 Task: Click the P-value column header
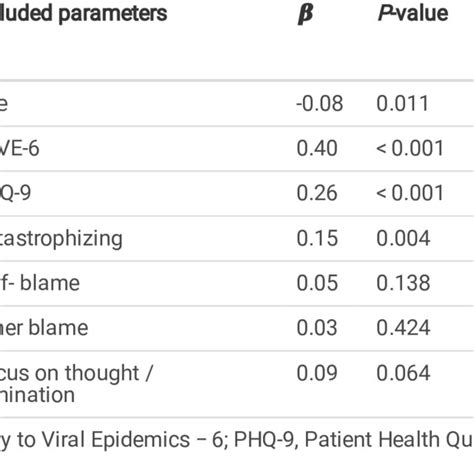[413, 13]
